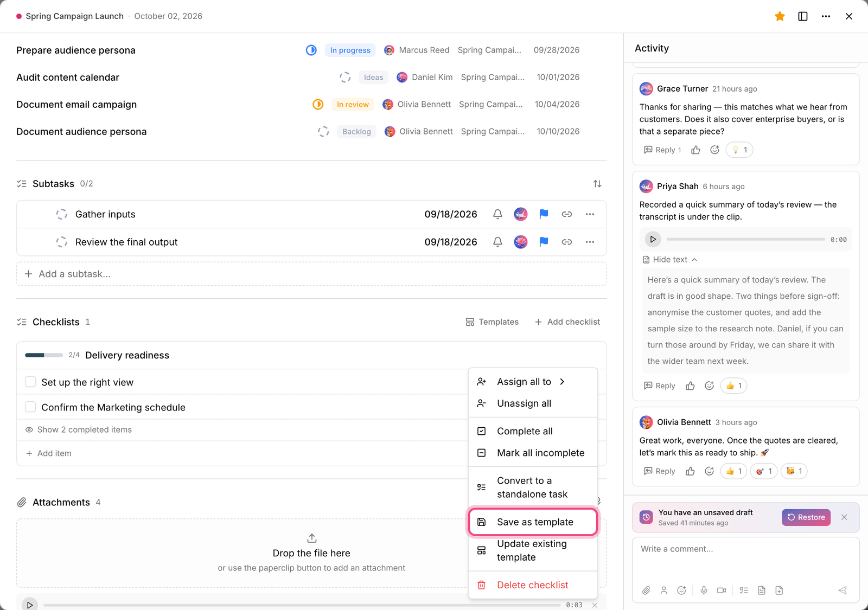Click the Write a comment field

pos(745,557)
